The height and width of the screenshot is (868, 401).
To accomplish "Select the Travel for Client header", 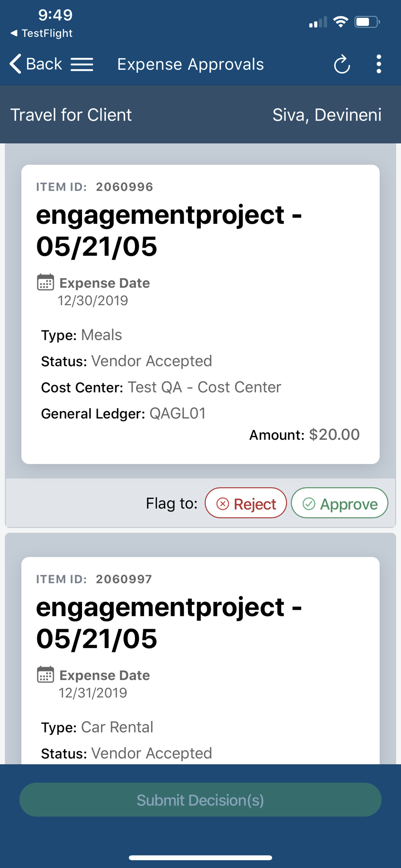I will 71,115.
